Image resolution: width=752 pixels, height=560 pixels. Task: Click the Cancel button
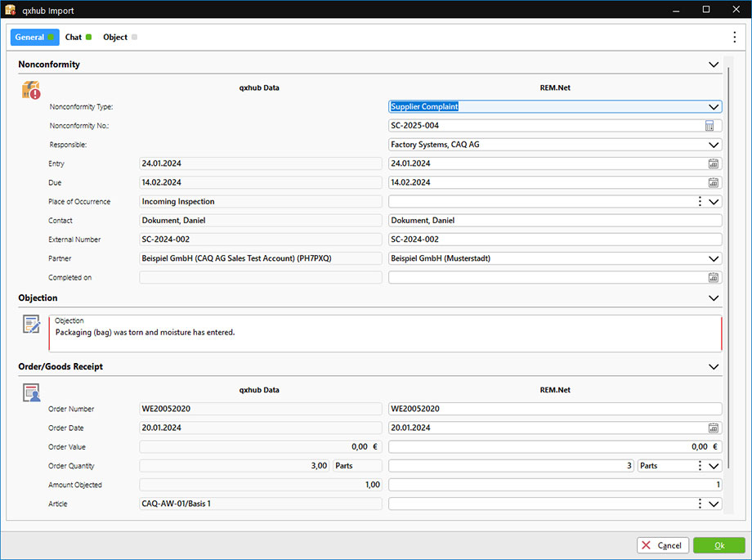pyautogui.click(x=662, y=545)
